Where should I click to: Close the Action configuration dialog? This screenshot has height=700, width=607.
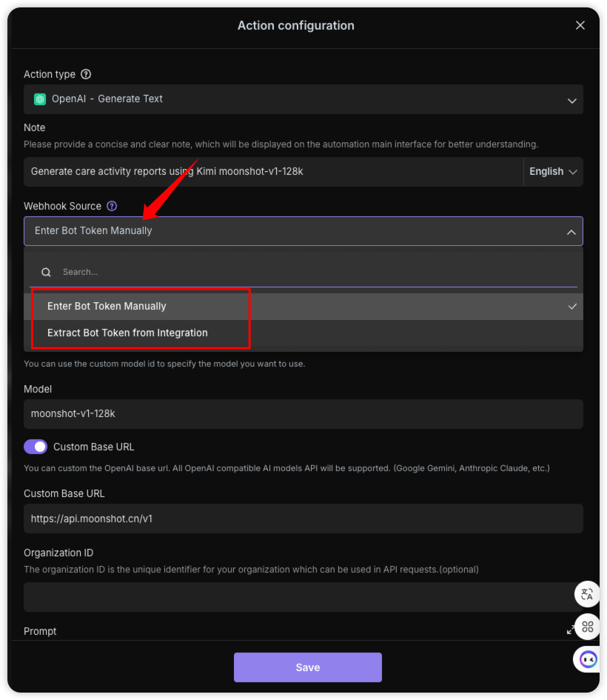[580, 25]
